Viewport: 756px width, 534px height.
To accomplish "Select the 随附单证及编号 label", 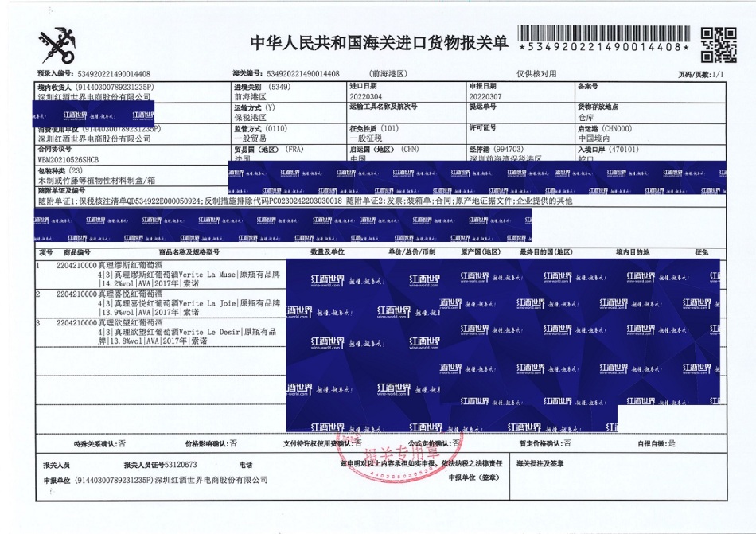I will point(61,191).
